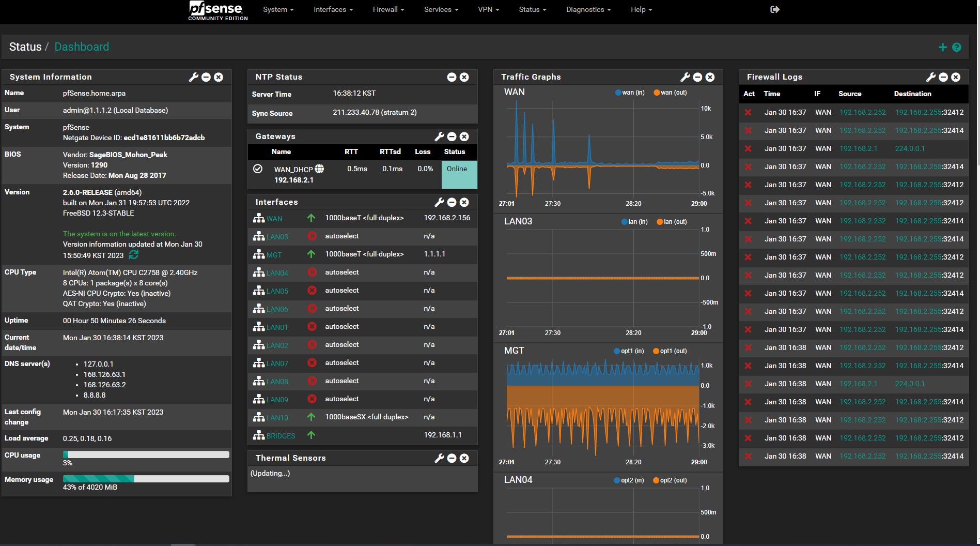980x546 pixels.
Task: Close the Gateways widget
Action: tap(464, 136)
